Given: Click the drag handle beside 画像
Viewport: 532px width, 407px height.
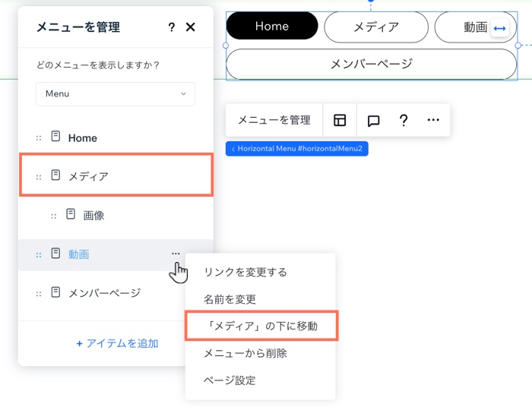Looking at the screenshot, I should [54, 216].
